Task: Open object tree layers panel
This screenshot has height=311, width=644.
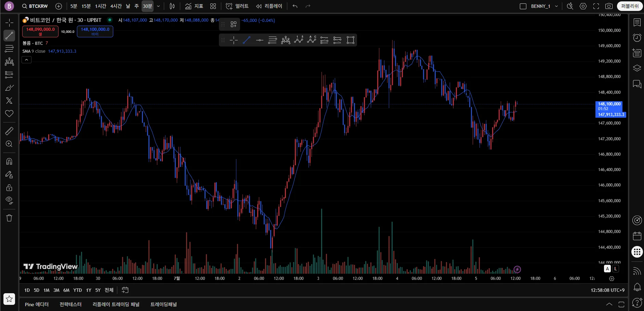Action: point(637,68)
